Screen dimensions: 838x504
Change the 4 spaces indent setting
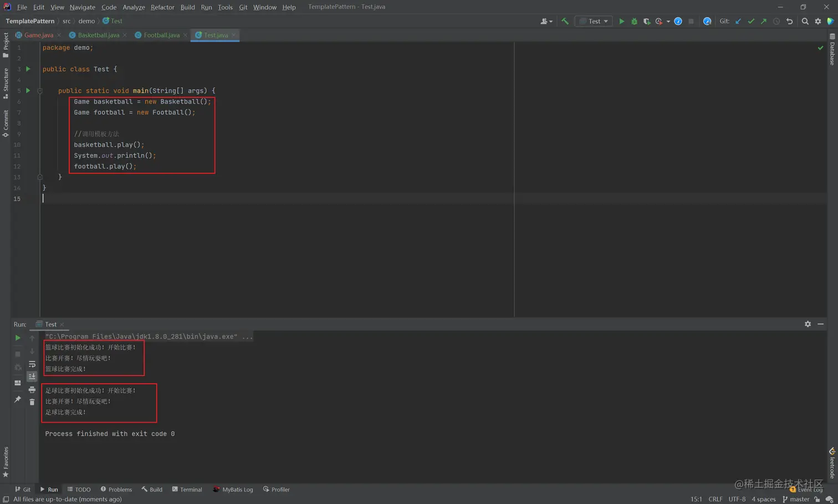763,499
